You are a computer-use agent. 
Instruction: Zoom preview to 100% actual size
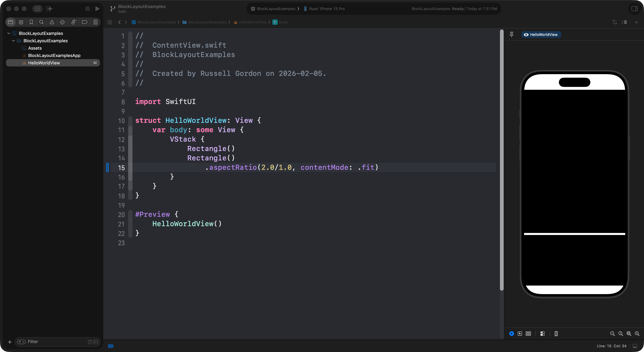621,334
